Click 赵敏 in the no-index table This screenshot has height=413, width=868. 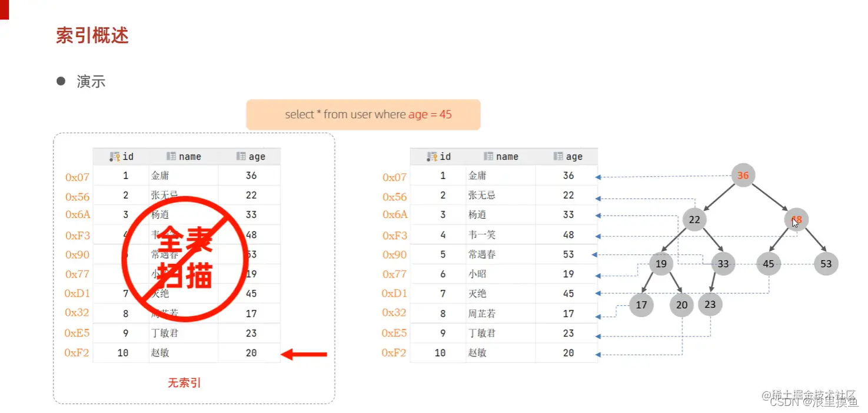click(x=160, y=353)
